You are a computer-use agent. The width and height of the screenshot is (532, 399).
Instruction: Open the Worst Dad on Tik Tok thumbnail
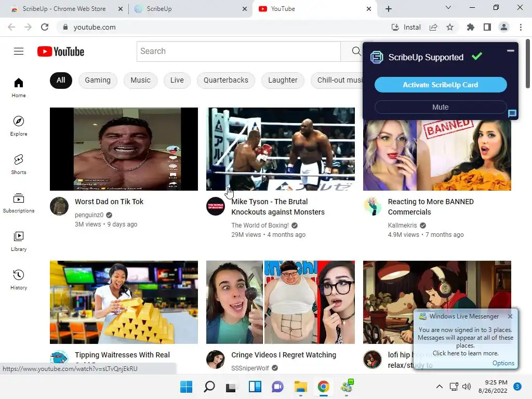tap(124, 149)
